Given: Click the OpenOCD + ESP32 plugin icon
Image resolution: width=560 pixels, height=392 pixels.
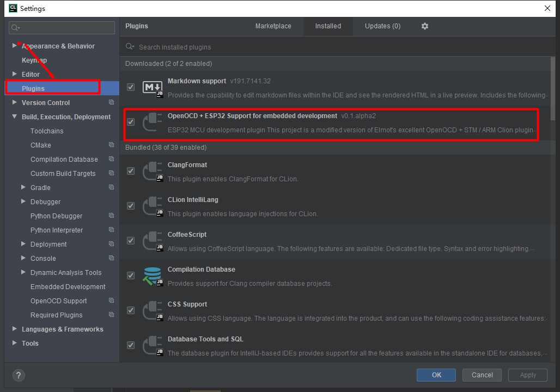Looking at the screenshot, I should [x=153, y=122].
